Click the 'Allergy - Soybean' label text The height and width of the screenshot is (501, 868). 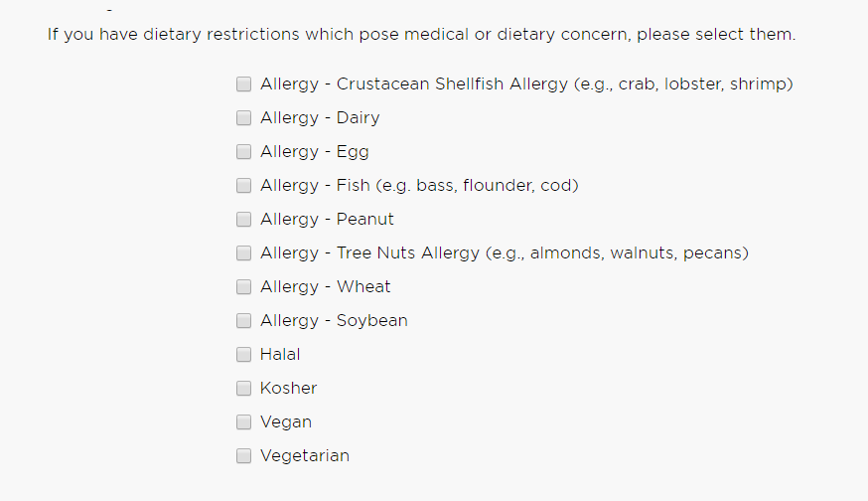tap(334, 321)
